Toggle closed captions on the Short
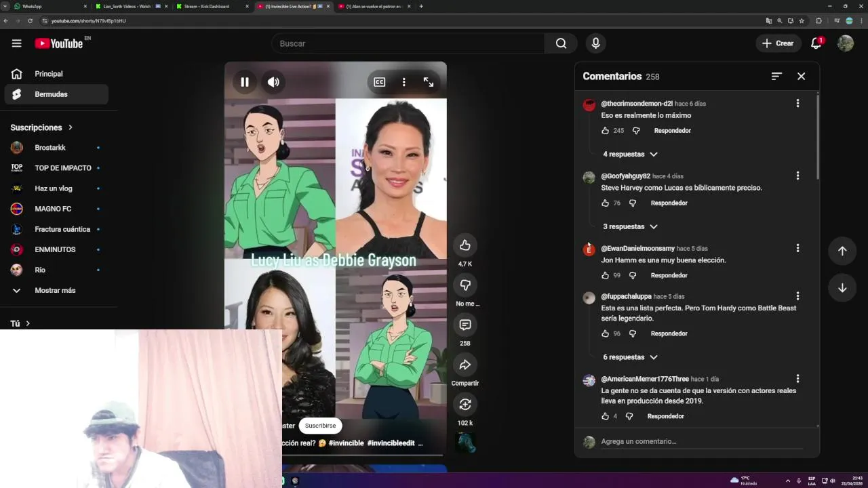Screen dimensions: 868x488 click(x=380, y=82)
